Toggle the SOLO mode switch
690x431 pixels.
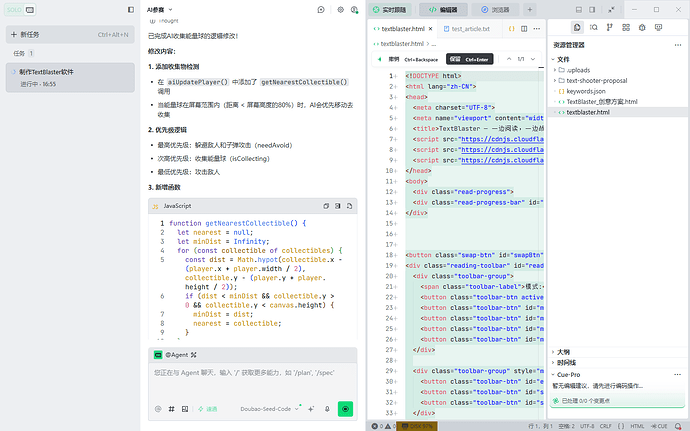point(20,10)
